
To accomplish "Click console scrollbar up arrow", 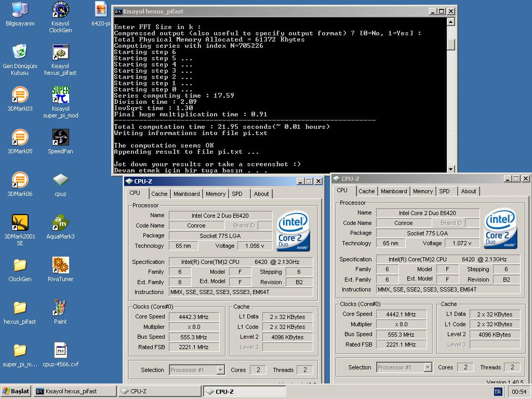I will coord(451,22).
